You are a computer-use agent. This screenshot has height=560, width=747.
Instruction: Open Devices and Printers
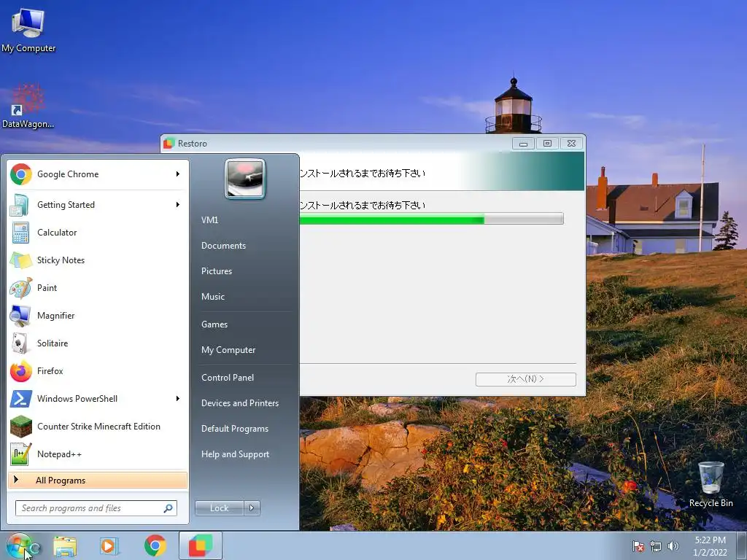[240, 403]
